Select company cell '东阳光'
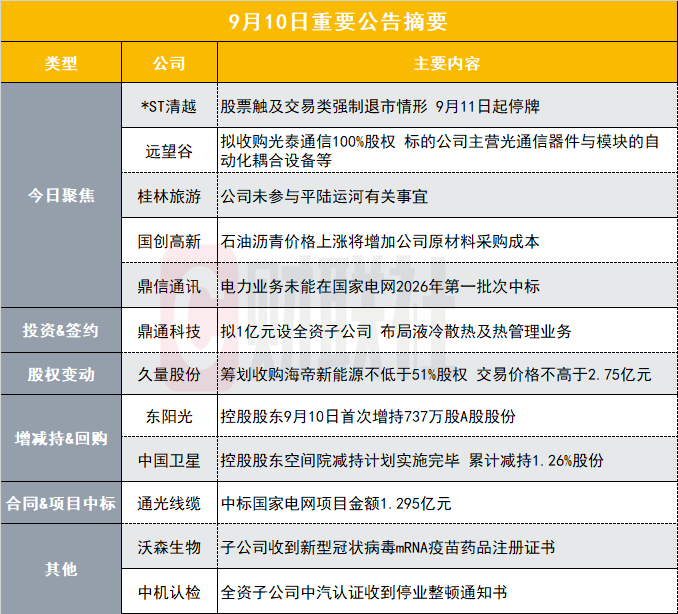678x614 pixels. (x=169, y=416)
